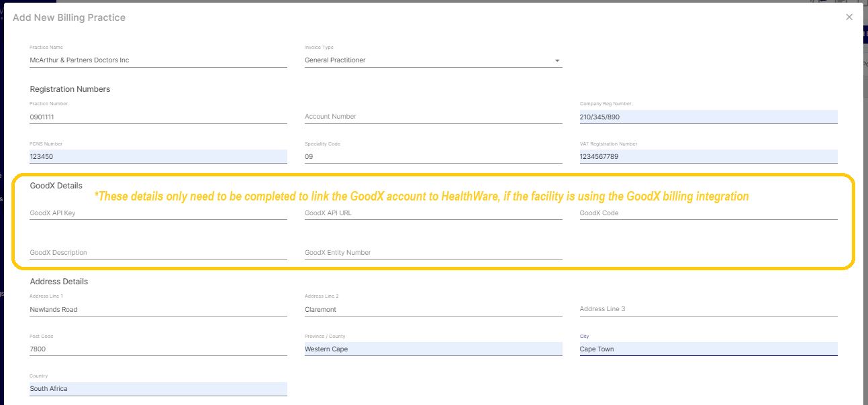This screenshot has width=868, height=405.
Task: Select the GoodX Description field
Action: (x=158, y=253)
